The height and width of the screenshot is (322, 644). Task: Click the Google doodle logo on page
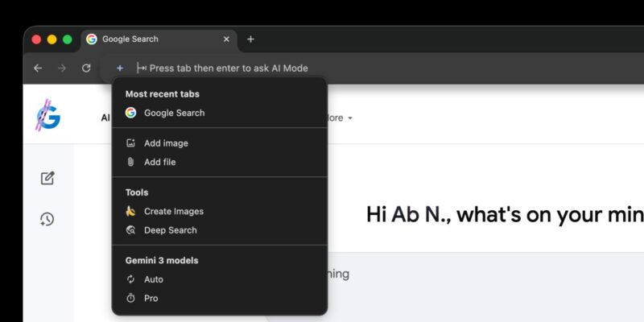click(x=47, y=116)
